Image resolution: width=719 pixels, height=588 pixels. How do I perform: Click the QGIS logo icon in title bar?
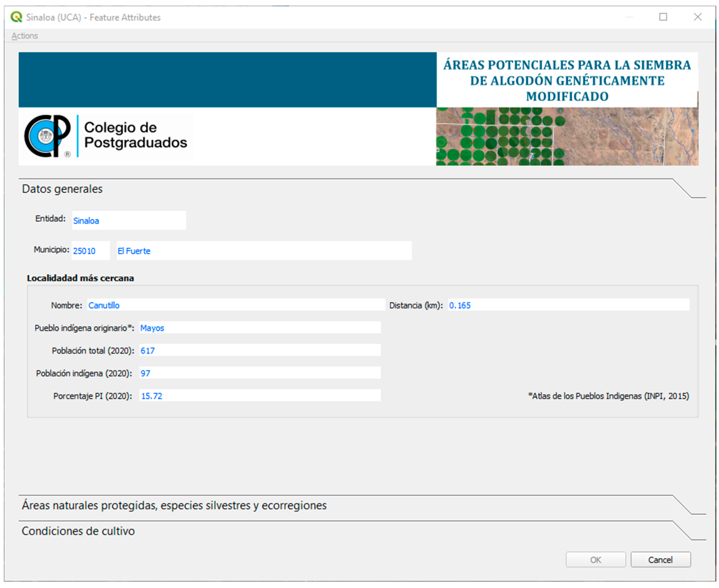click(x=16, y=17)
